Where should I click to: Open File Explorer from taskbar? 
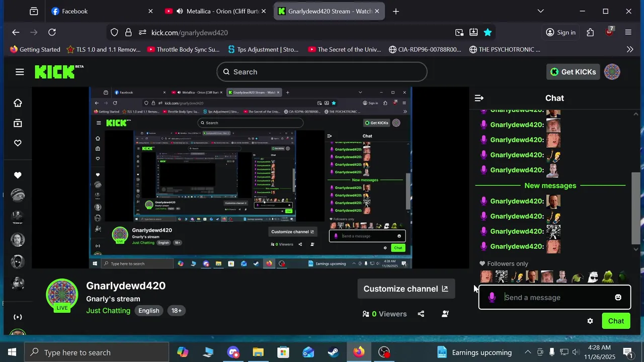point(258,352)
